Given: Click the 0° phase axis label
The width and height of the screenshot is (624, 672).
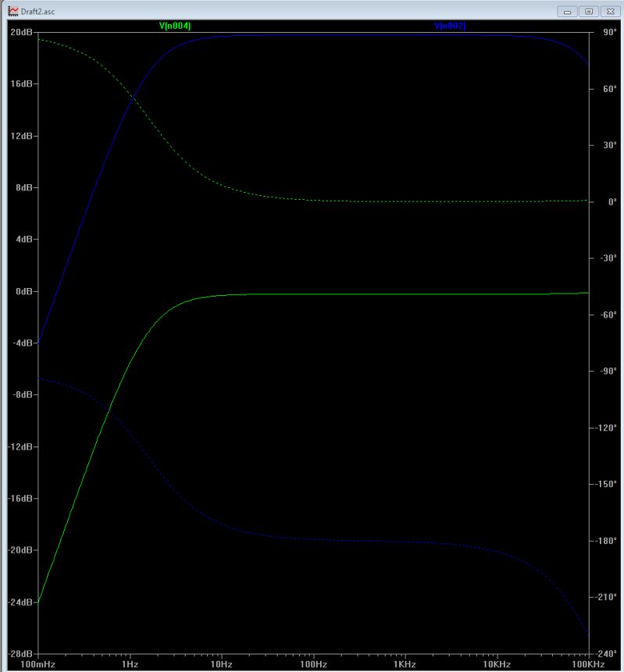Looking at the screenshot, I should coord(612,202).
